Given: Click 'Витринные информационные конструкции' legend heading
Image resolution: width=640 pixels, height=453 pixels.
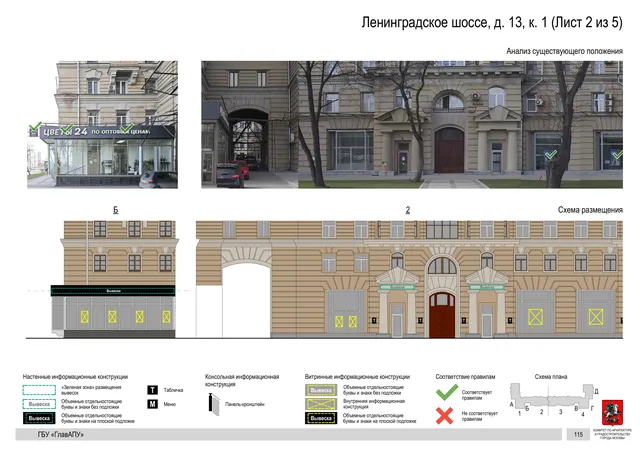Looking at the screenshot, I should tap(357, 377).
